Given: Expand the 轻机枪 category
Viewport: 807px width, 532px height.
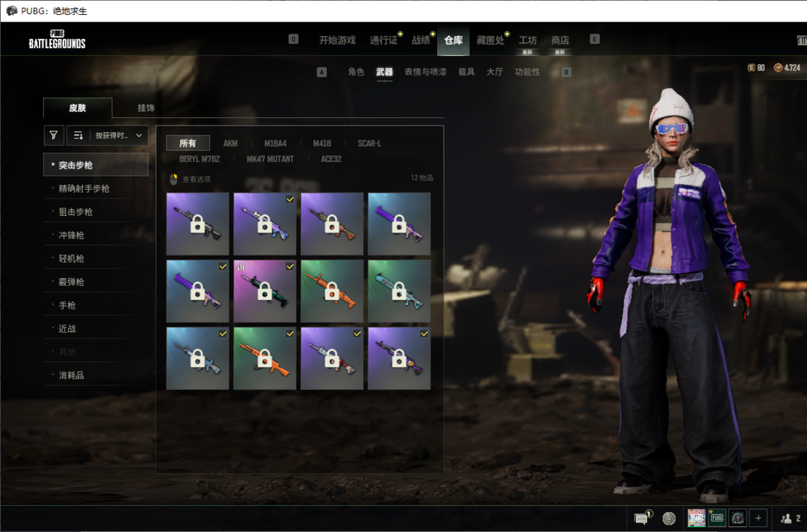Looking at the screenshot, I should (96, 259).
